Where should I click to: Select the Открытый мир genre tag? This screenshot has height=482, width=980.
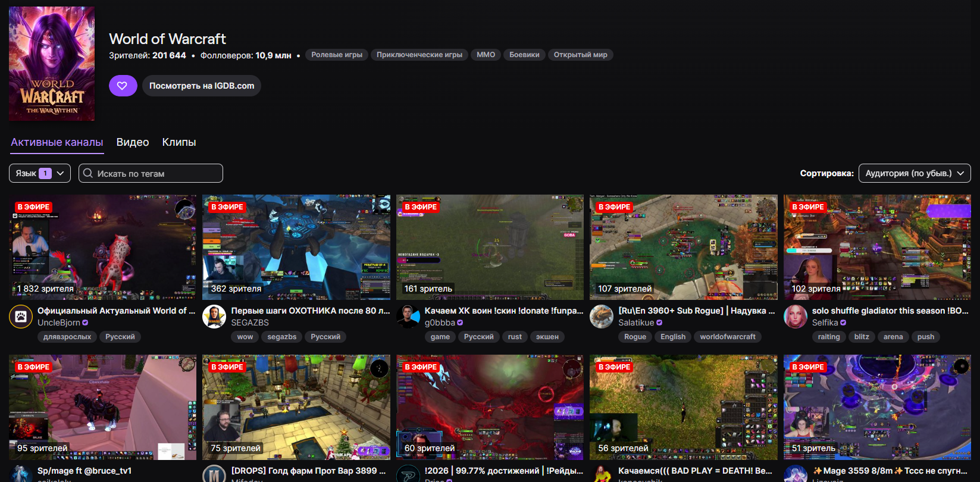(x=581, y=55)
